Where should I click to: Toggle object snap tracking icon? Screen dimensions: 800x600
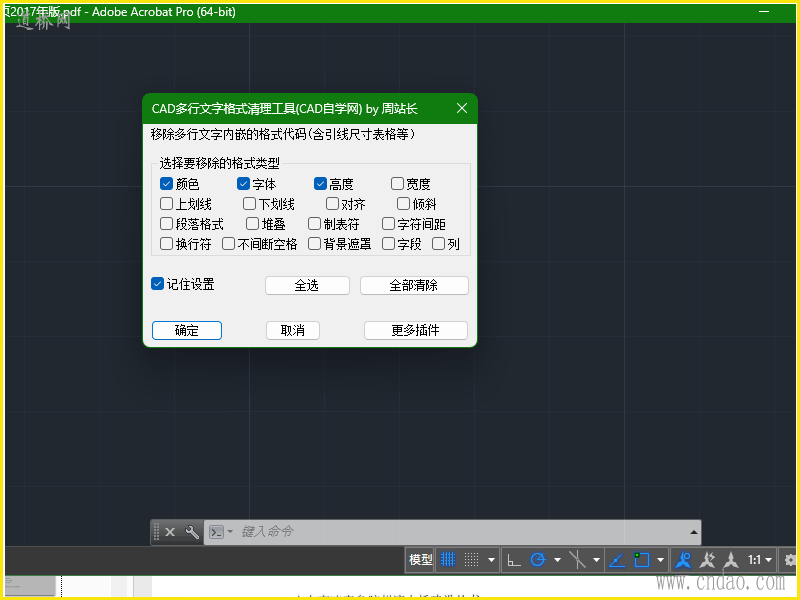click(x=617, y=560)
